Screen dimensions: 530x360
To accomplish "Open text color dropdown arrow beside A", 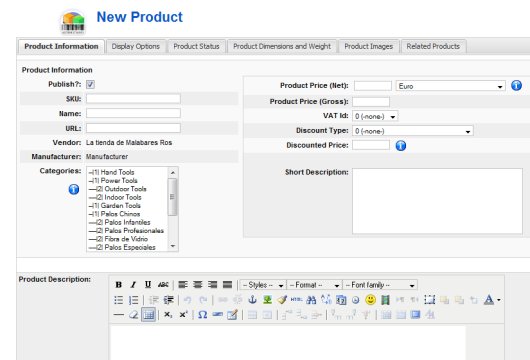I will pyautogui.click(x=499, y=300).
